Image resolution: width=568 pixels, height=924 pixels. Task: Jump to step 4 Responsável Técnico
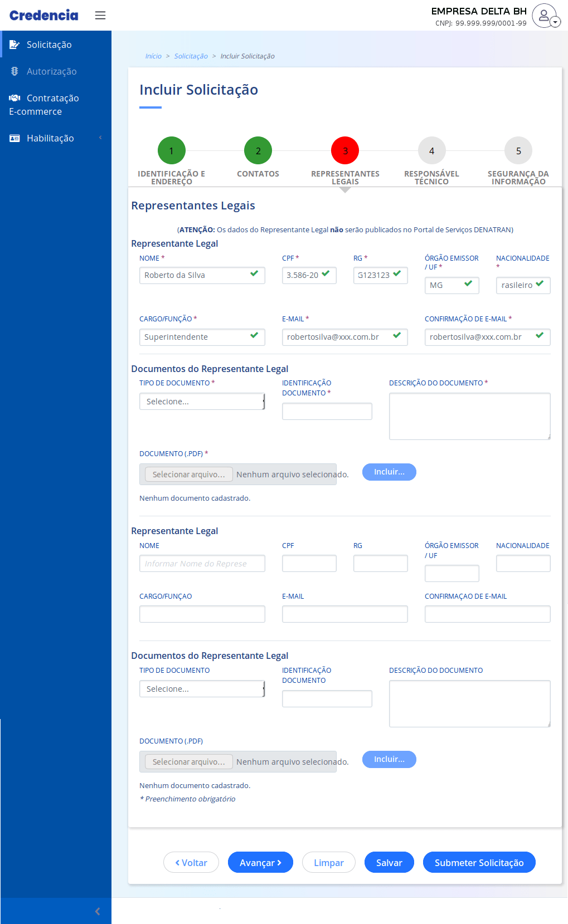coord(431,150)
